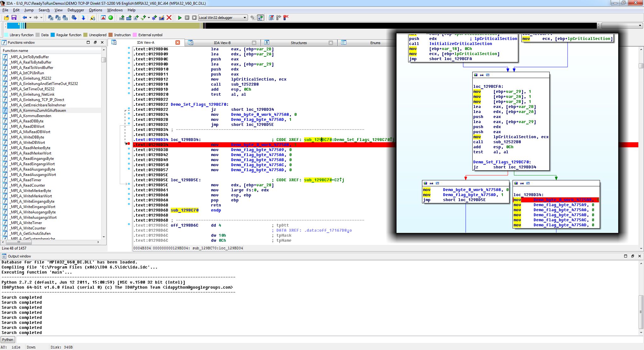The width and height of the screenshot is (644, 350).
Task: Click the breakpoints list toolbar icon
Action: point(271,18)
